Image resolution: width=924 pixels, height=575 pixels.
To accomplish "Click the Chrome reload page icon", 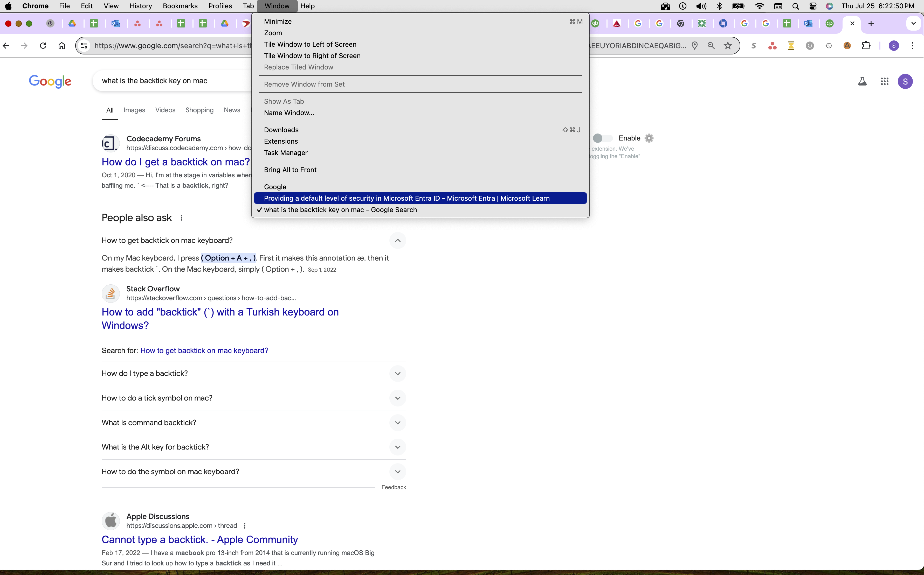I will pos(43,46).
